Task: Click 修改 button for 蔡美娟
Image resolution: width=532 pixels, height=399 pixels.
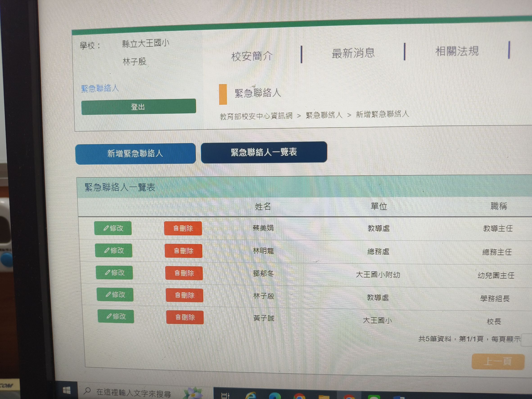Action: pos(113,228)
